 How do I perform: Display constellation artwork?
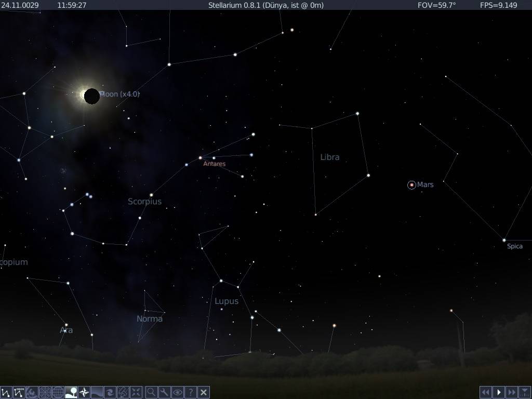32,392
